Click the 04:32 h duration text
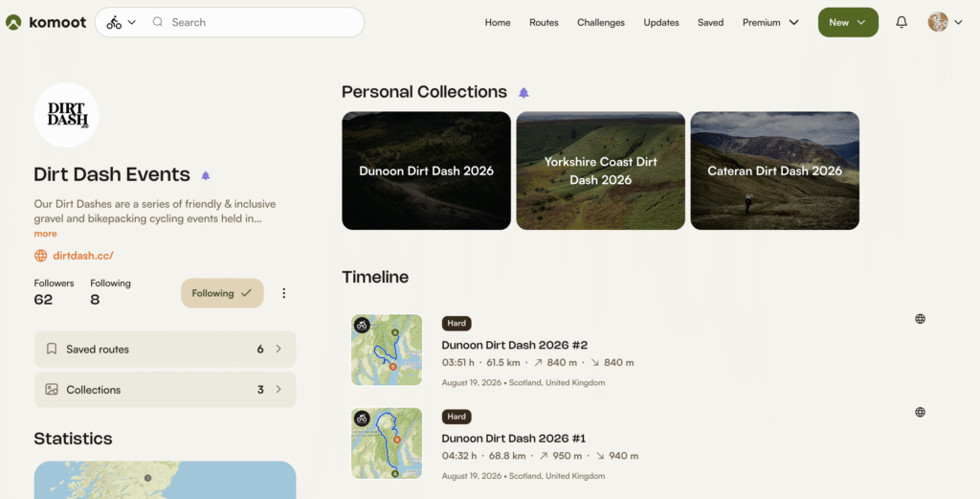The width and height of the screenshot is (980, 499). [x=458, y=456]
